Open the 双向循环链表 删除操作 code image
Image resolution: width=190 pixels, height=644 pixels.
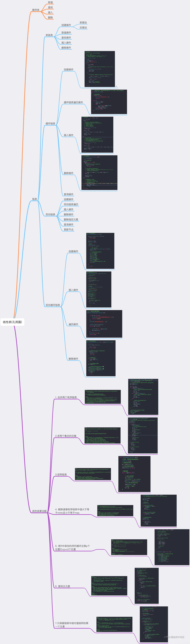[x=101, y=358]
